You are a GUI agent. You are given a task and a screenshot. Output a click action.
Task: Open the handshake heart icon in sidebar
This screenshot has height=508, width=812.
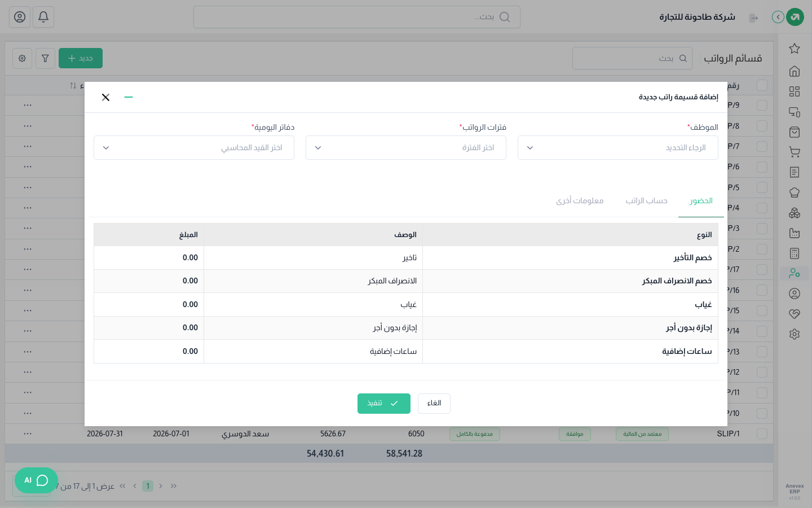(x=795, y=314)
